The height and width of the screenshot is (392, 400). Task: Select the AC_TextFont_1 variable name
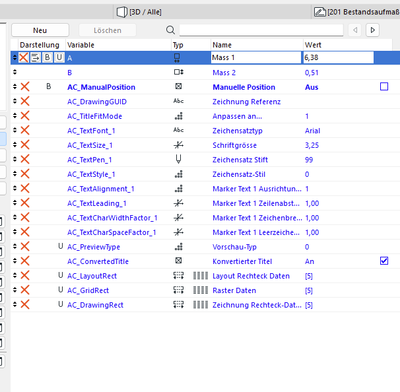point(91,131)
